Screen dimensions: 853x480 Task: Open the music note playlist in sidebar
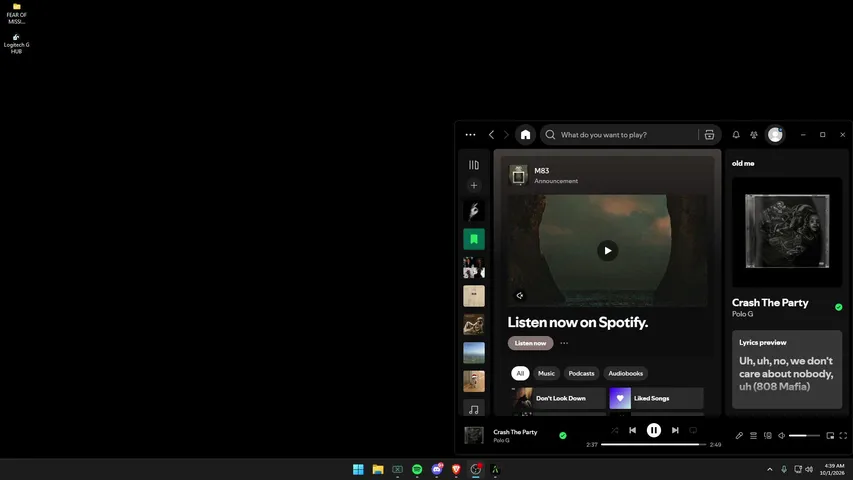click(x=474, y=409)
